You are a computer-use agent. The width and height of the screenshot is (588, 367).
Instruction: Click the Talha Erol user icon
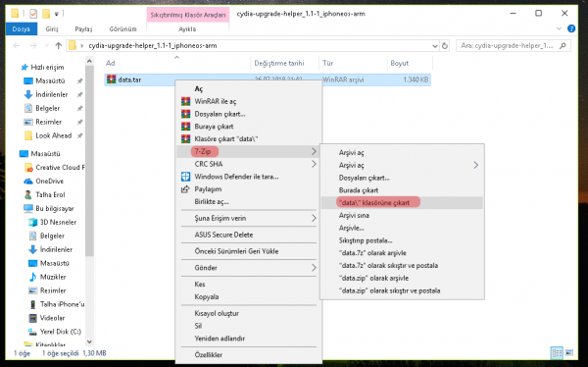click(28, 194)
